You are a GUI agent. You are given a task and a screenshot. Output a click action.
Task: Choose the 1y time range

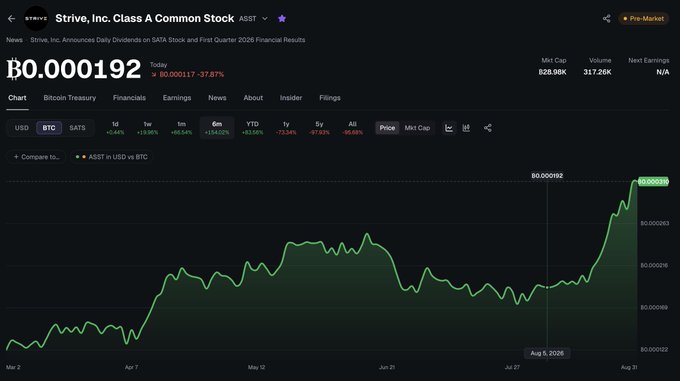click(286, 128)
